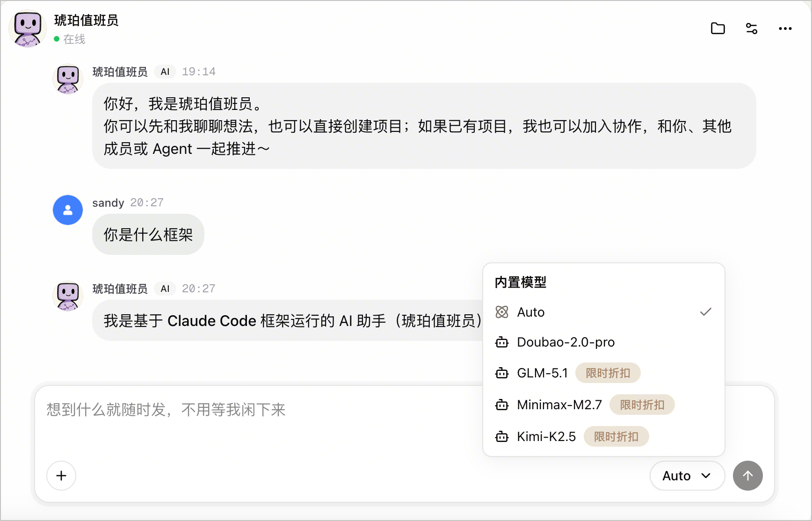Click the AI badge on the 20:27 reply
Screen dimensions: 812x521
[165, 289]
